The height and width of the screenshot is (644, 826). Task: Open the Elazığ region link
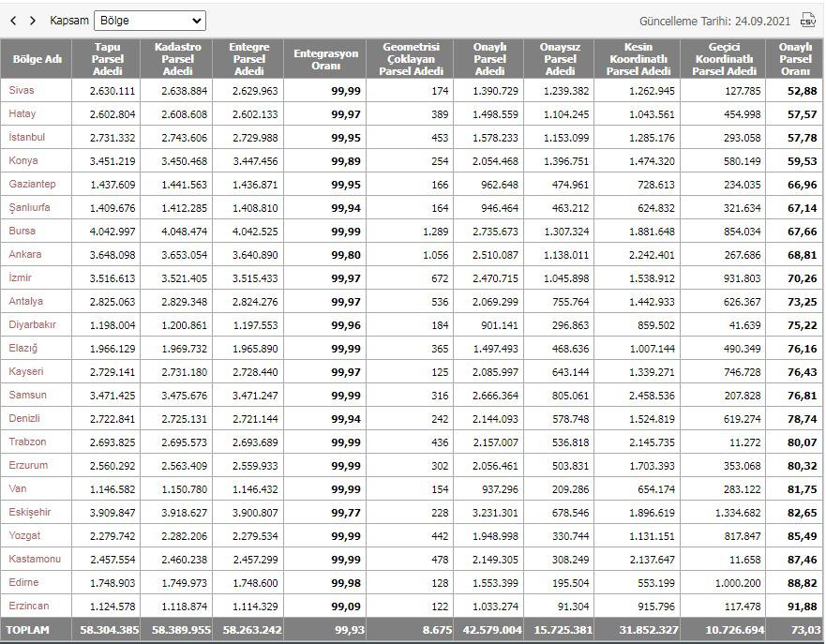[23, 348]
